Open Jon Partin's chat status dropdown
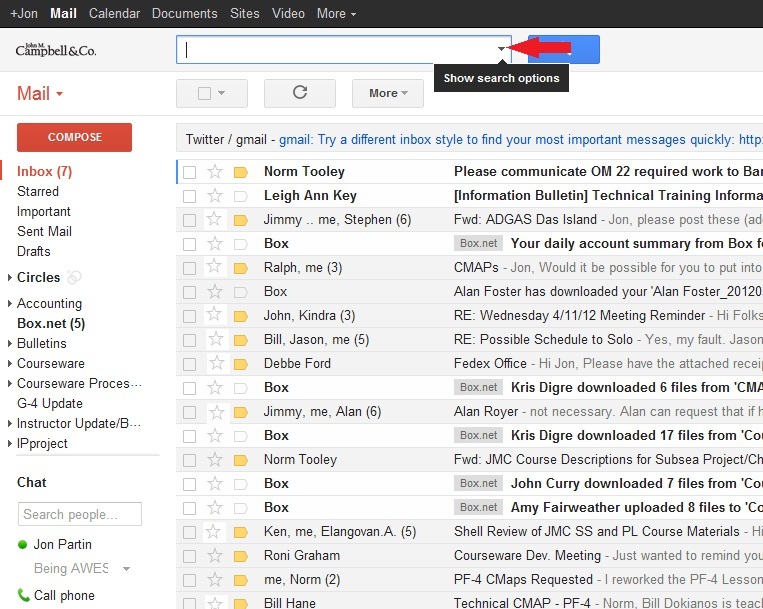Viewport: 763px width, 609px height. [126, 569]
